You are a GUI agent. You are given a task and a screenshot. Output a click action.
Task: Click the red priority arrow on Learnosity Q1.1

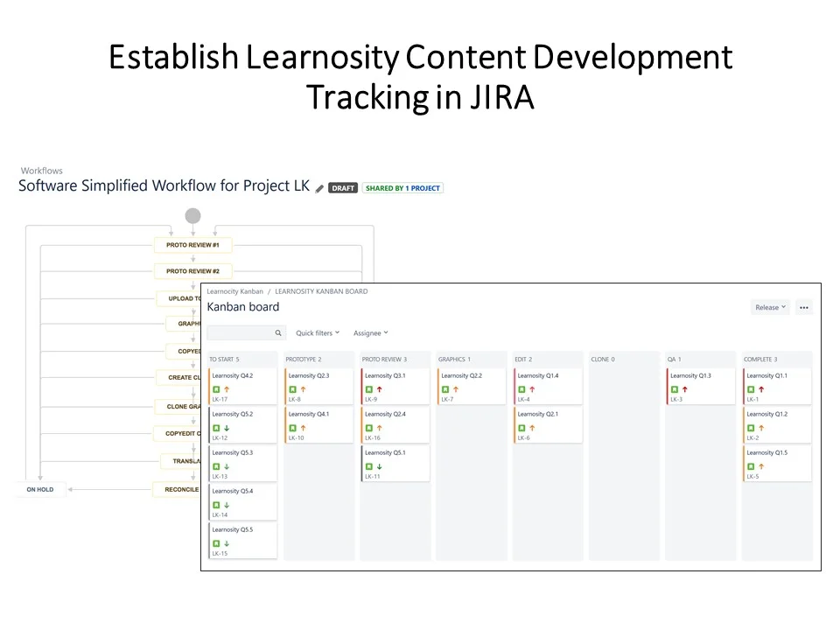(x=761, y=389)
